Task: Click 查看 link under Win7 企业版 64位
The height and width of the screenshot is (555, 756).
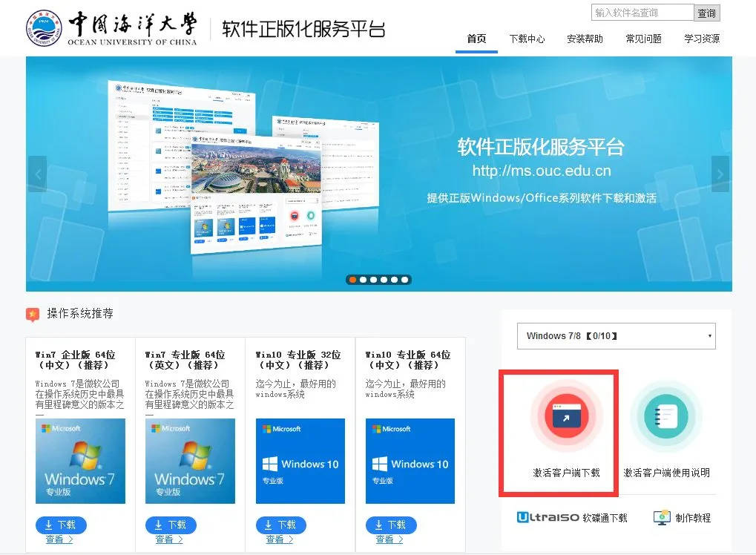Action: tap(59, 539)
